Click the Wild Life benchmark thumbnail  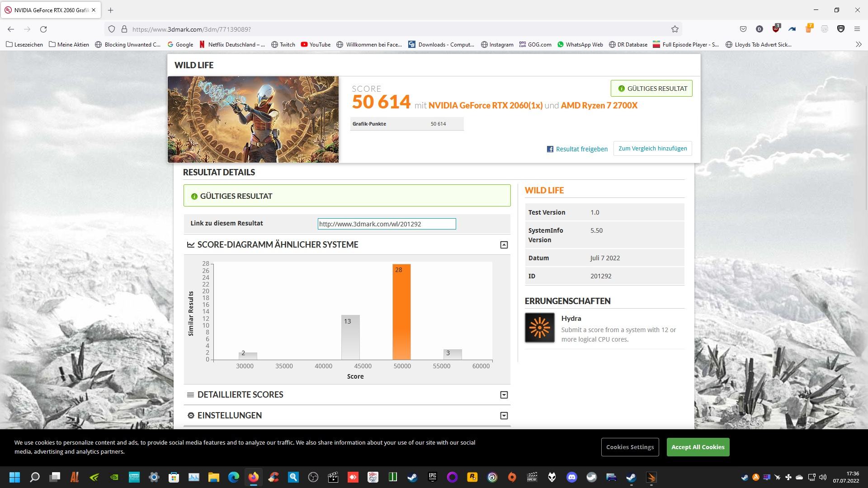pyautogui.click(x=253, y=119)
